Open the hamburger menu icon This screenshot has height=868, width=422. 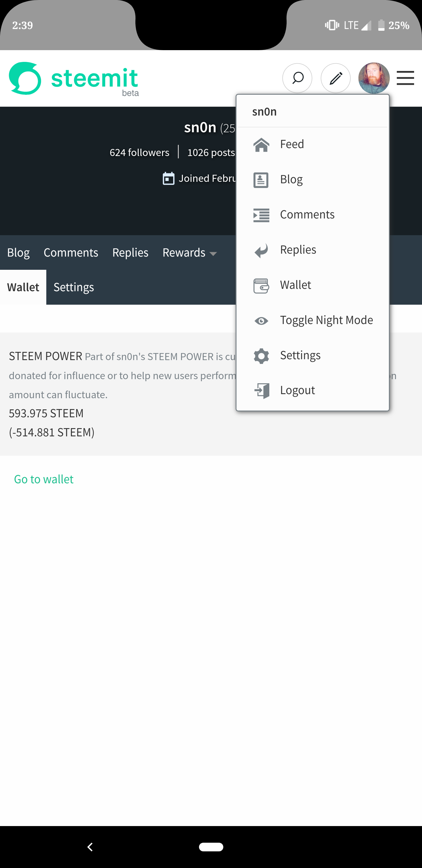coord(405,78)
